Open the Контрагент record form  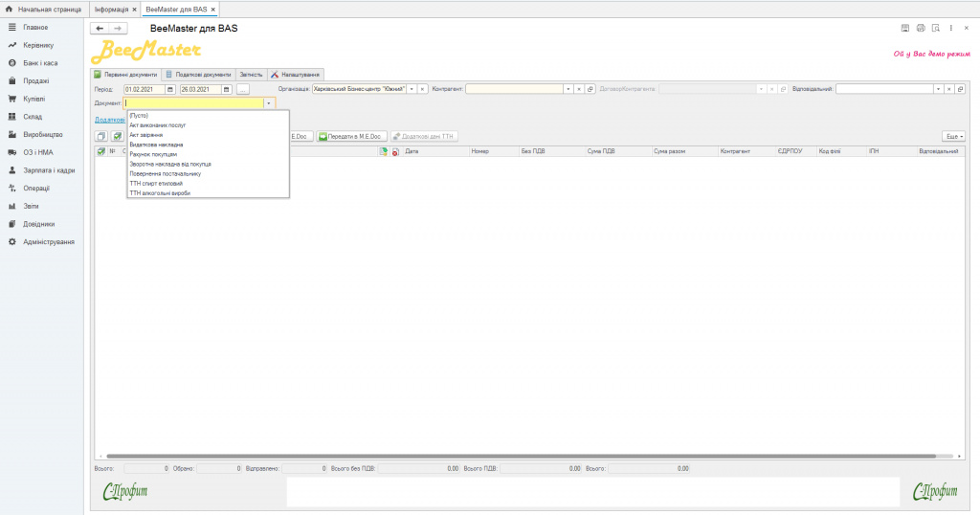[590, 89]
